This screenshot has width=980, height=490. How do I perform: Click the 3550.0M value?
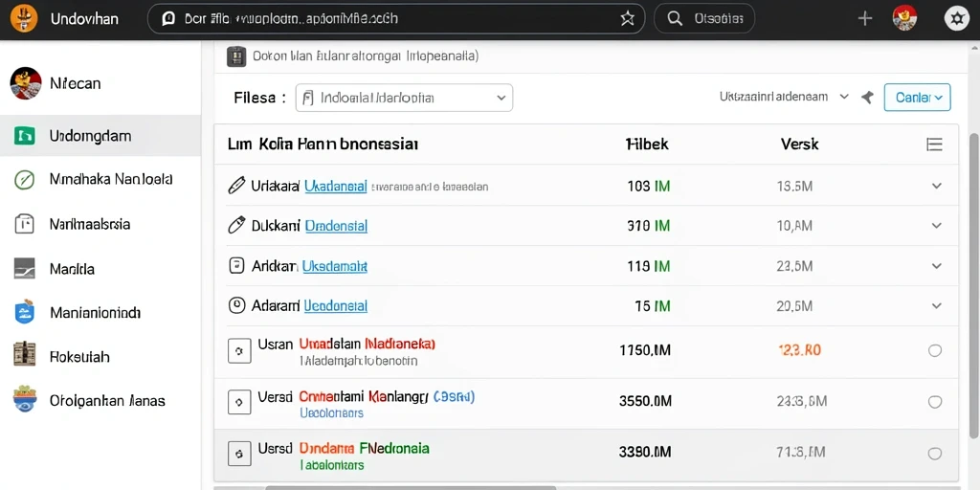click(x=645, y=402)
